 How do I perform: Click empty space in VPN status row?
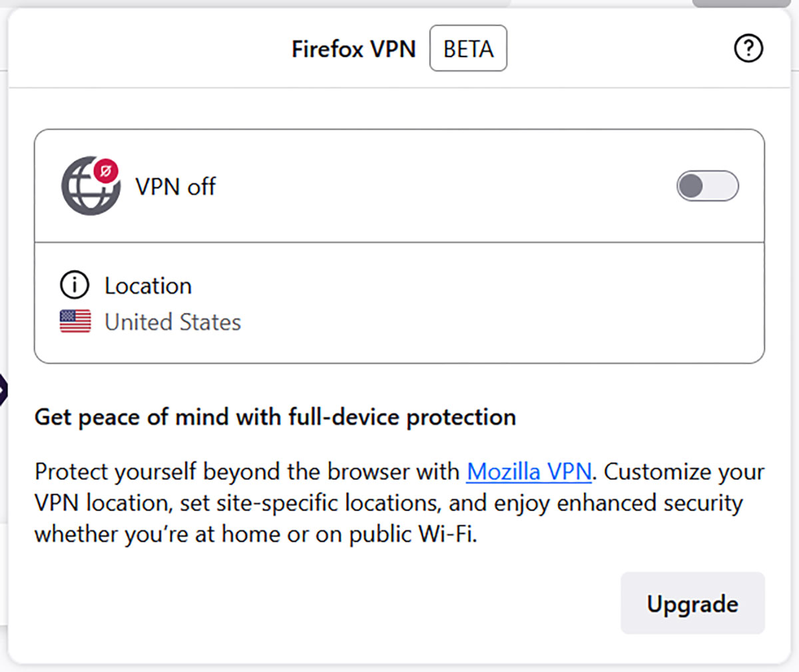pyautogui.click(x=433, y=186)
